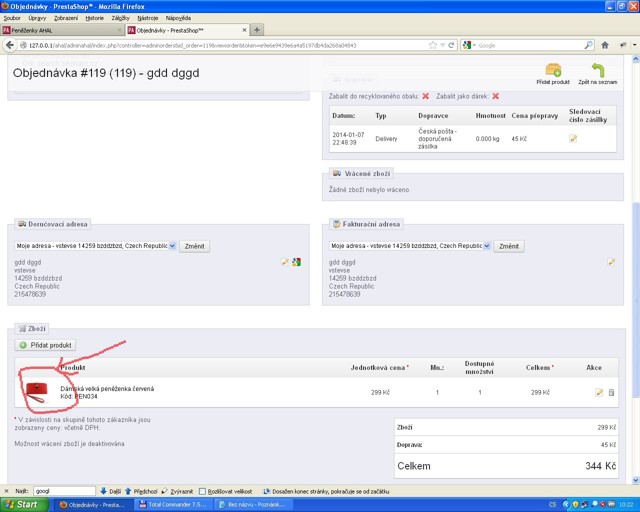Open Úpravy menu
The width and height of the screenshot is (640, 512).
pos(37,18)
